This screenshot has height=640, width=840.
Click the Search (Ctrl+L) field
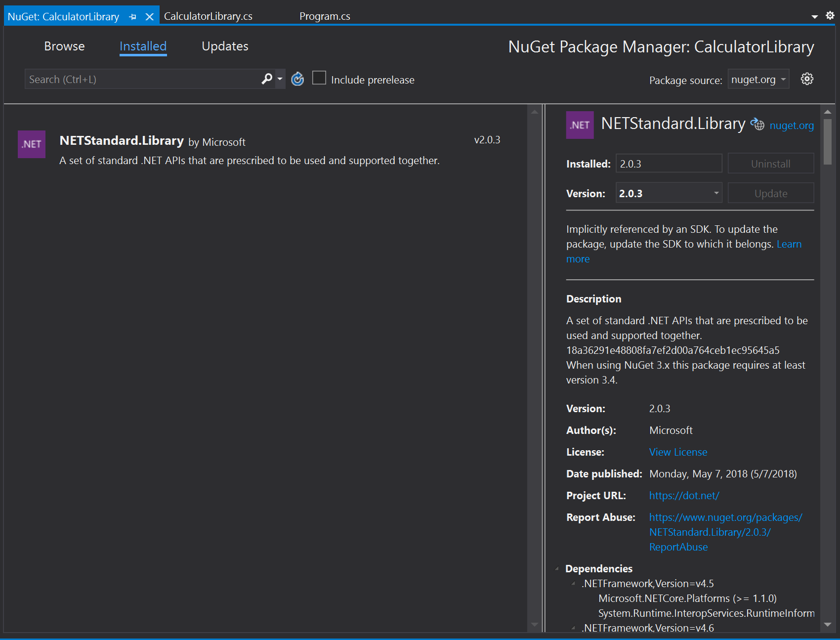142,79
